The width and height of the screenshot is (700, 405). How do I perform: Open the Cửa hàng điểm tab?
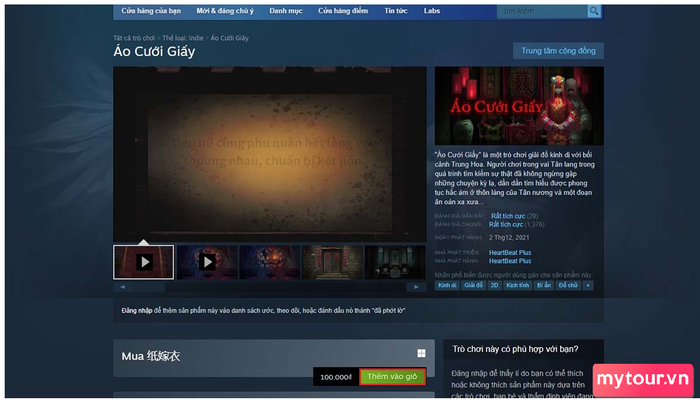point(343,11)
